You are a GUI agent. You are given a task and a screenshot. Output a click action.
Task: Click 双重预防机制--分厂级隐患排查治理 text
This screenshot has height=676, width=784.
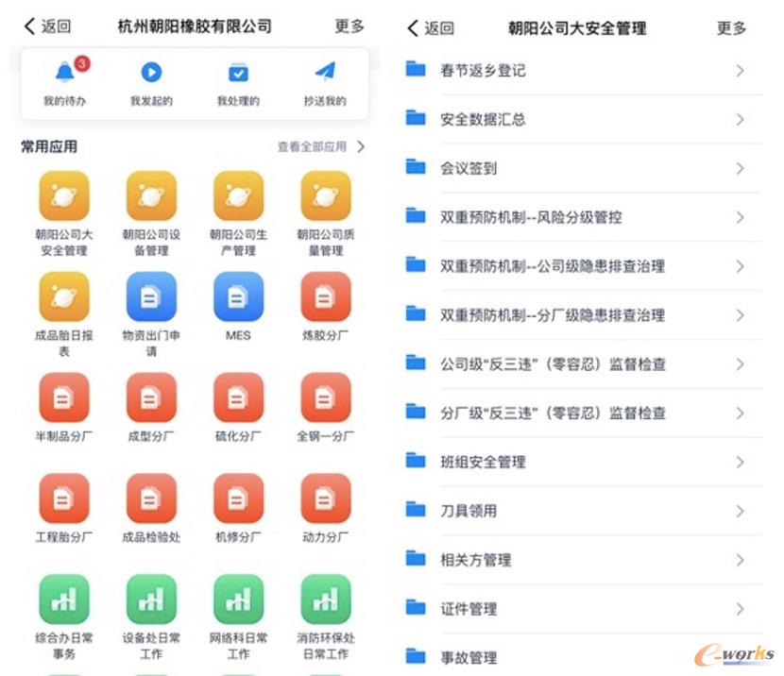tap(553, 315)
